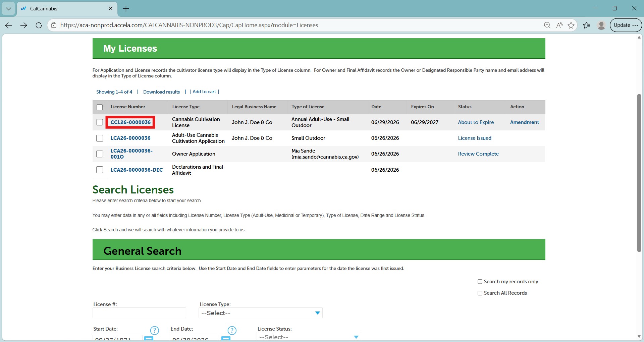Open the read aloud icon

point(559,25)
